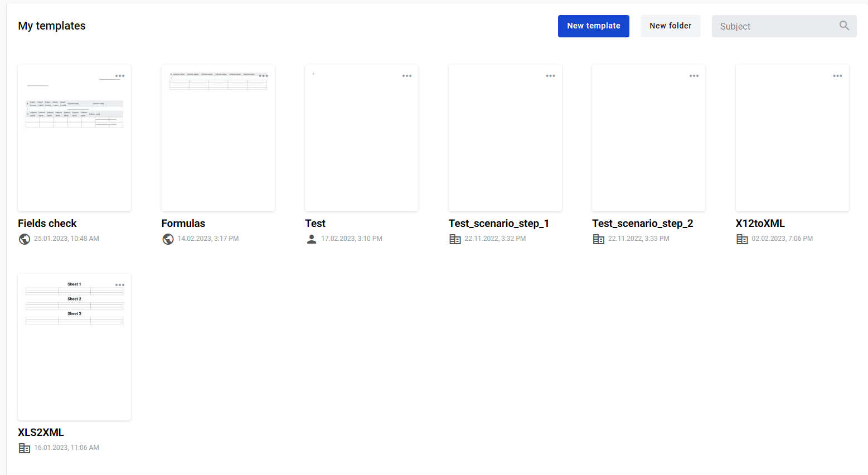The image size is (868, 475).
Task: Open three-dot menu on X12toXML template
Action: point(837,76)
